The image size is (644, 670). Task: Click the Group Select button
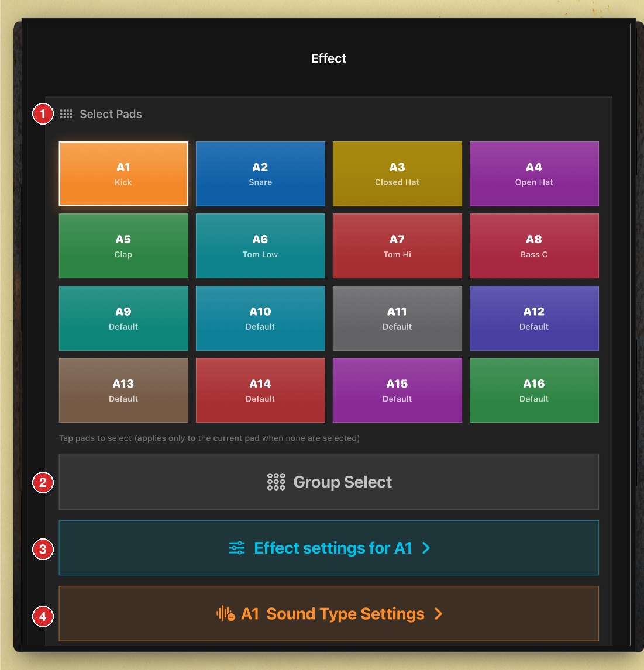[329, 482]
